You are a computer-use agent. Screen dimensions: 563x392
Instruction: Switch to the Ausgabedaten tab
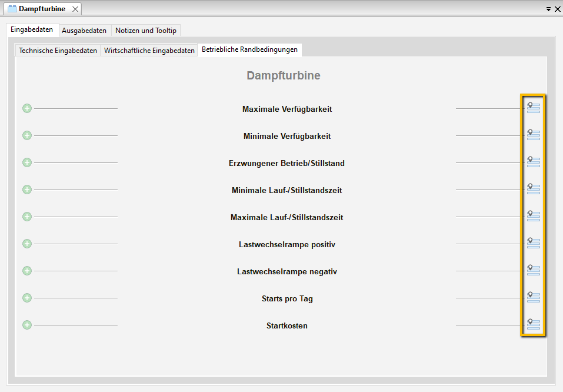point(84,31)
